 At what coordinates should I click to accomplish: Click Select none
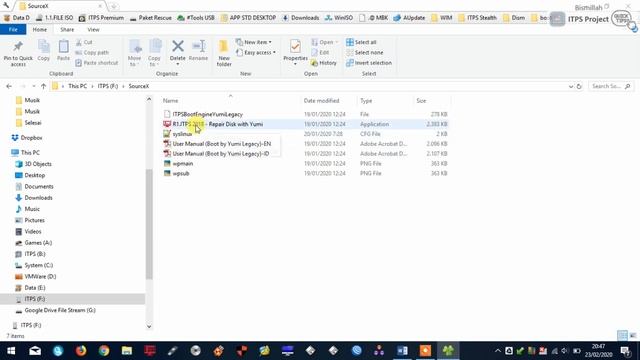(365, 53)
